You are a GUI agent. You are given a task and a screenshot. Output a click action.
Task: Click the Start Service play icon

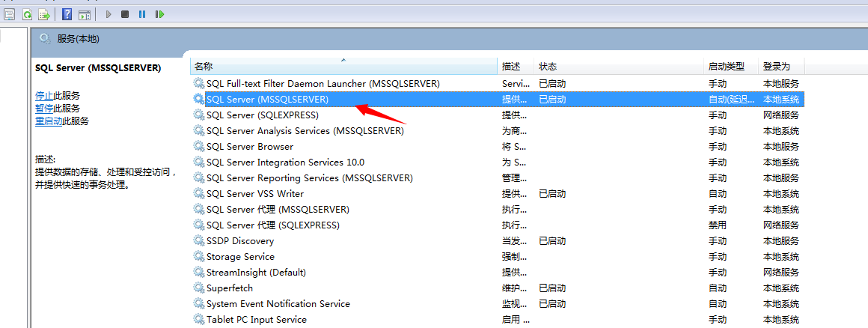tap(109, 14)
